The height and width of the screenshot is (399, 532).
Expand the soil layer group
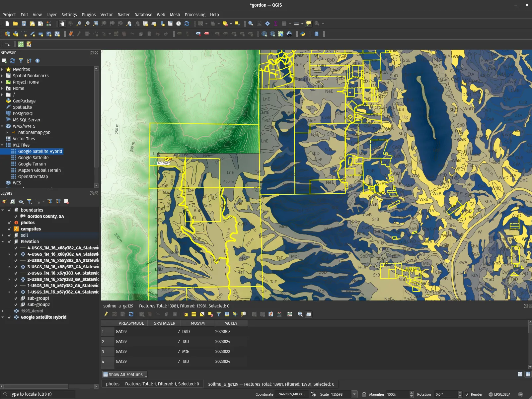click(3, 235)
